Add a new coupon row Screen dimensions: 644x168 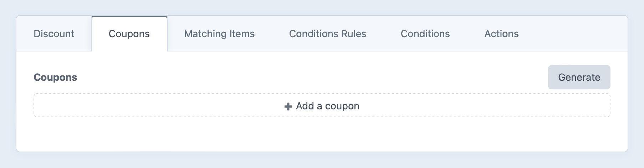point(322,106)
